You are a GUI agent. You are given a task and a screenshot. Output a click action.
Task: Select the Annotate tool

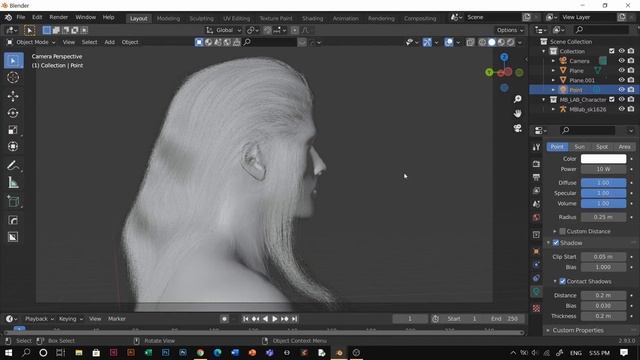13,165
